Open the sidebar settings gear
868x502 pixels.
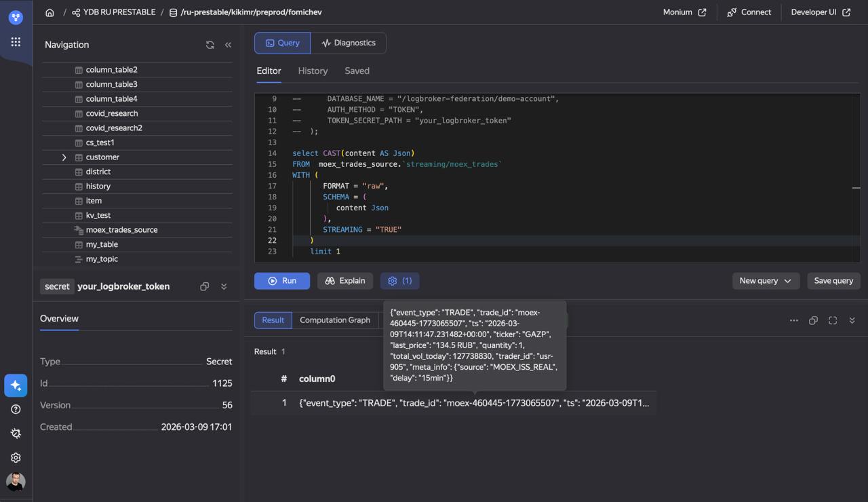click(x=16, y=458)
